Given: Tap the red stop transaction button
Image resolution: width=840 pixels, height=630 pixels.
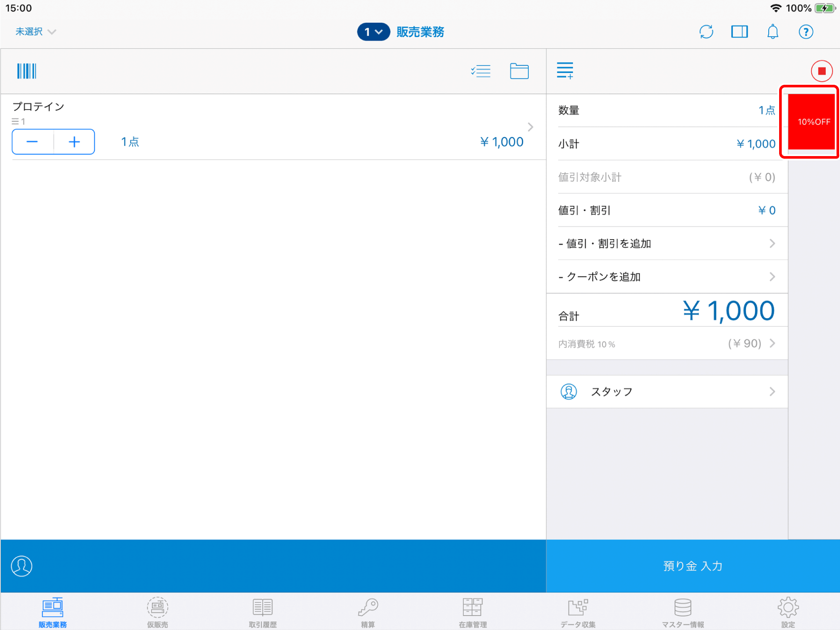Looking at the screenshot, I should pos(821,71).
